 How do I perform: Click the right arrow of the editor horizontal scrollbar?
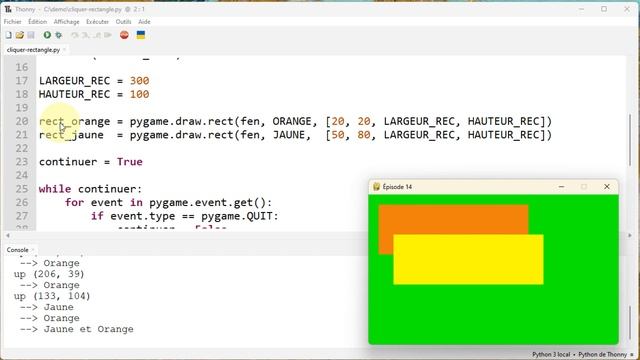click(630, 236)
